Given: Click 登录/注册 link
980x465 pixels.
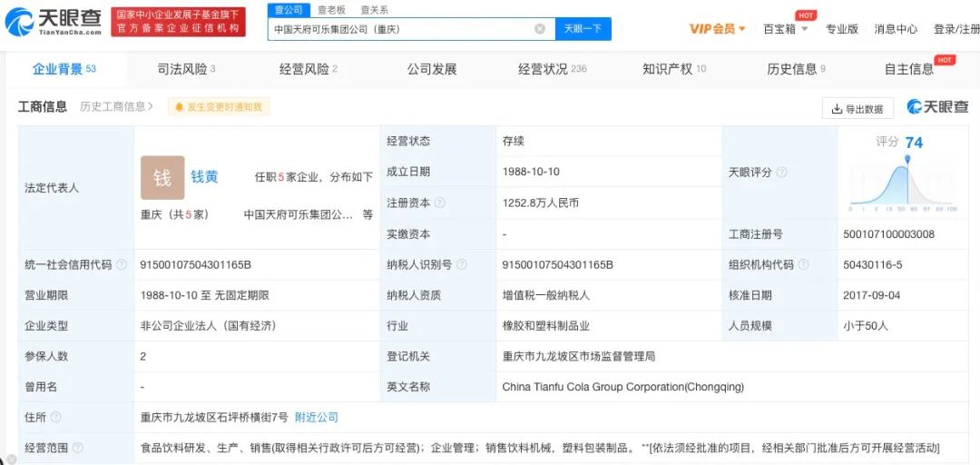Looking at the screenshot, I should [956, 29].
